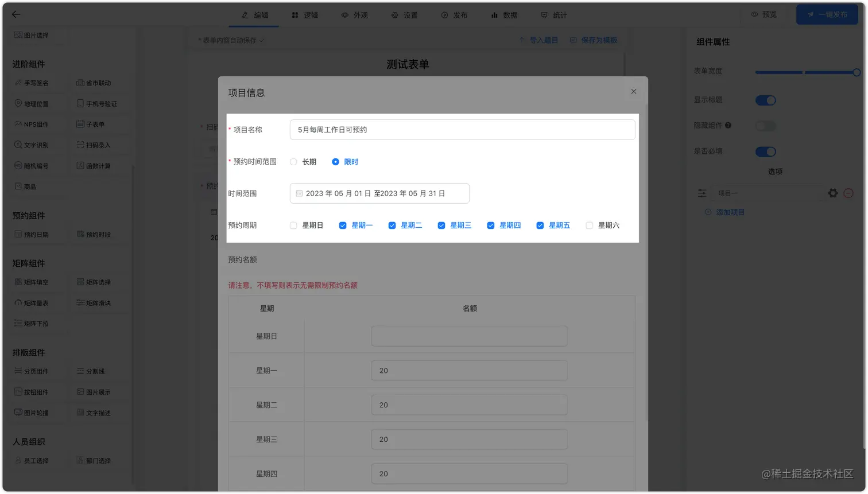Toggle the 隐藏组件 switch
Screen dimensions: 868x494
(x=766, y=126)
